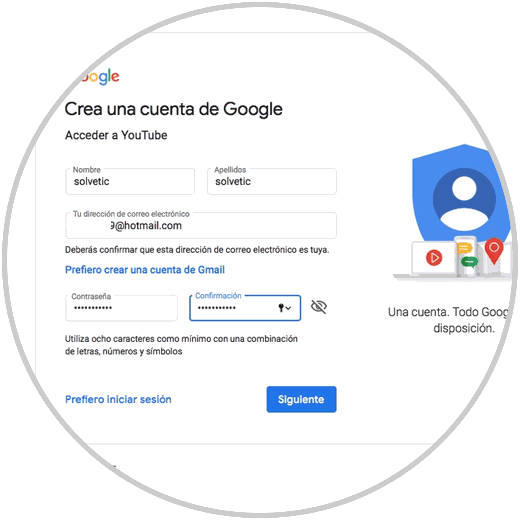520x520 pixels.
Task: Click the yellow chat bubble icon
Action: coord(464,249)
